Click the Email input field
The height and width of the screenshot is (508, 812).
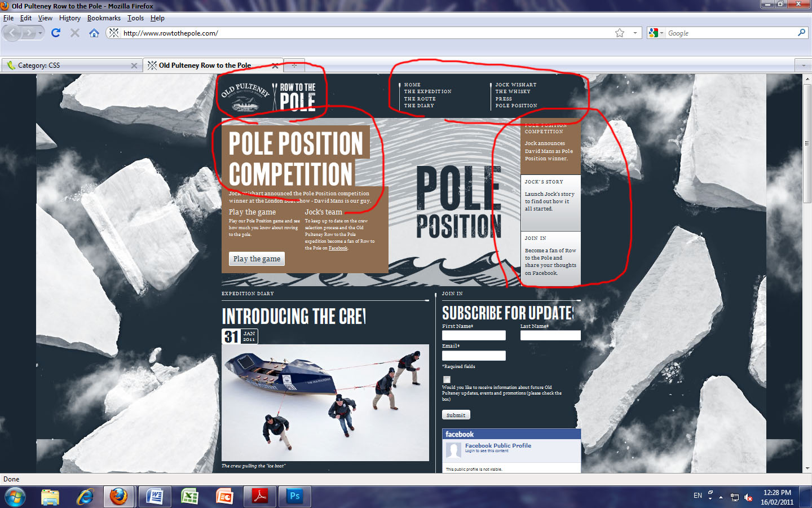(x=474, y=356)
